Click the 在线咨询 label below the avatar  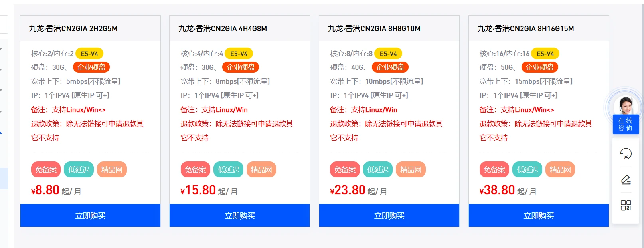(x=625, y=124)
